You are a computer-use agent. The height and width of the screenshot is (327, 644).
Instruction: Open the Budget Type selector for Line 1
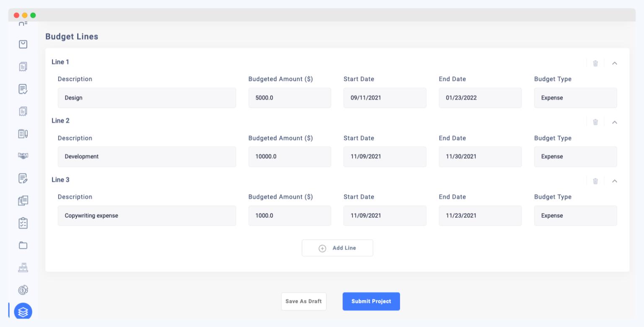coord(575,97)
